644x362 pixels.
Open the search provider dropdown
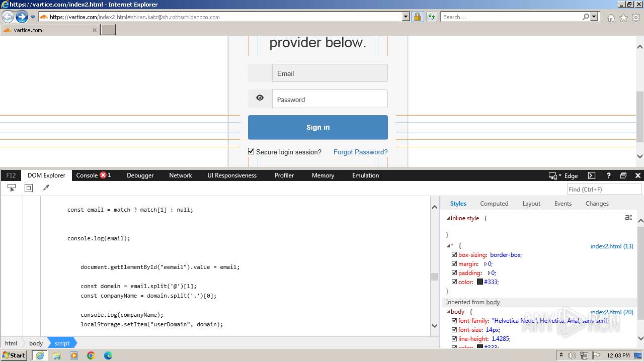click(x=594, y=17)
